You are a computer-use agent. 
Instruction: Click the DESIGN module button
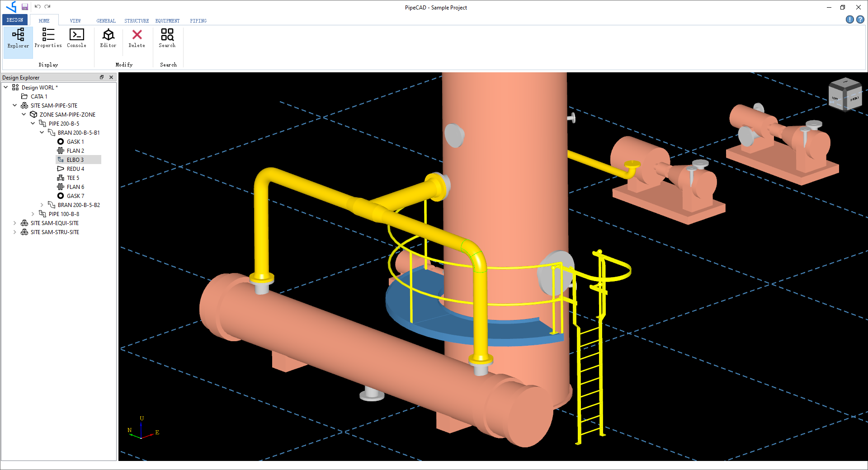[15, 20]
